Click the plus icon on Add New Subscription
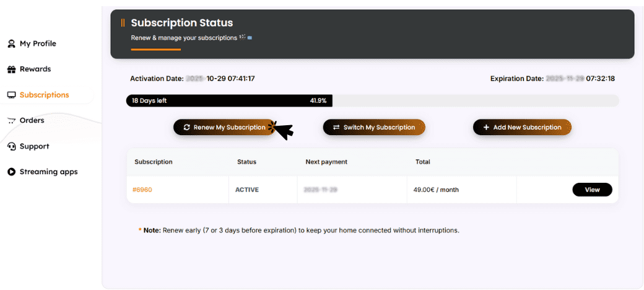 486,128
